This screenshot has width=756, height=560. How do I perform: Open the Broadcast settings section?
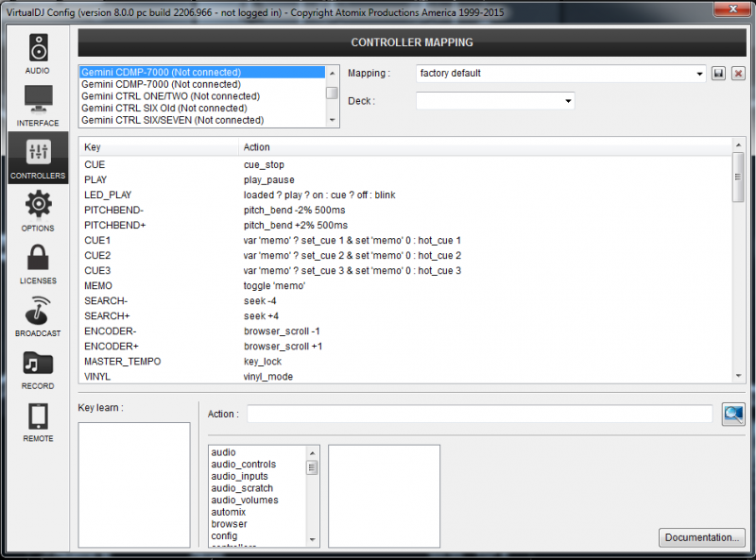click(x=38, y=316)
